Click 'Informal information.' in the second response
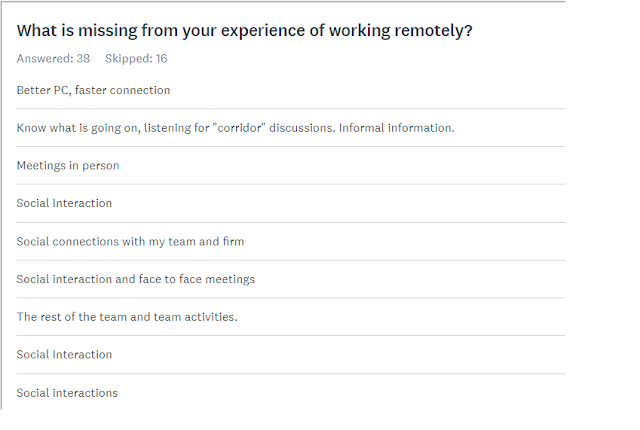Image resolution: width=640 pixels, height=430 pixels. tap(396, 128)
